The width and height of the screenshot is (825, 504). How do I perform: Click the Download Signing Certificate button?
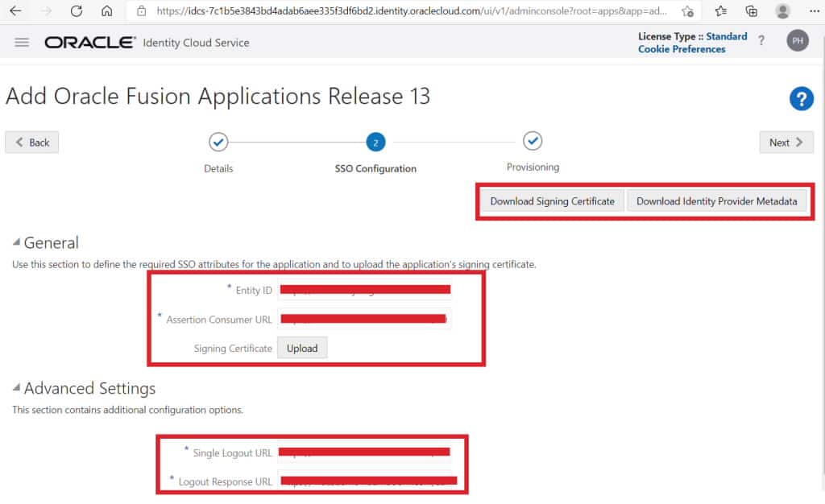point(551,200)
